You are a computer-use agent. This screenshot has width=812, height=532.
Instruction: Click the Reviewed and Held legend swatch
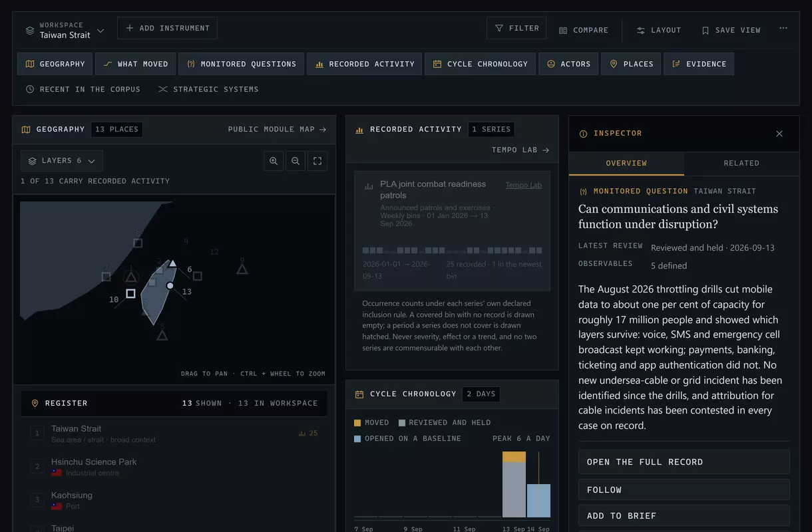click(402, 423)
